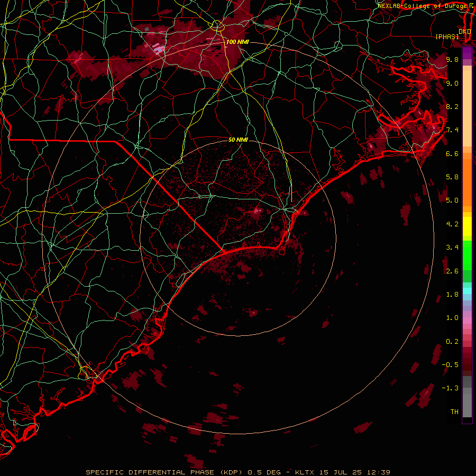Select the 6.6 scale label
This screenshot has width=476, height=476.
point(452,153)
